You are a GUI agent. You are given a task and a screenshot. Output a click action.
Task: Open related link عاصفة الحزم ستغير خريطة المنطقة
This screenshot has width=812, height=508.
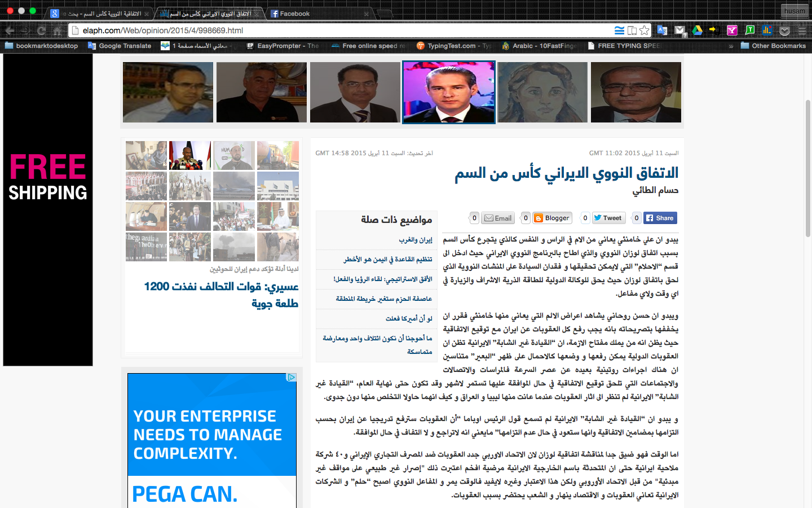(384, 299)
